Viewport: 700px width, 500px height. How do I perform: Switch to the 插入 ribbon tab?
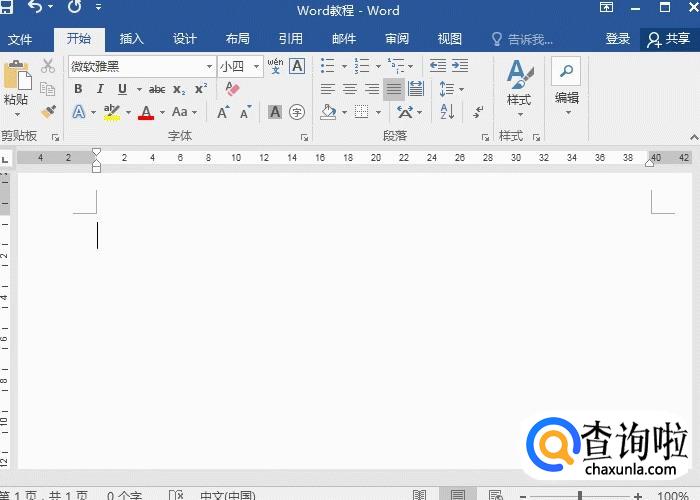[x=131, y=39]
